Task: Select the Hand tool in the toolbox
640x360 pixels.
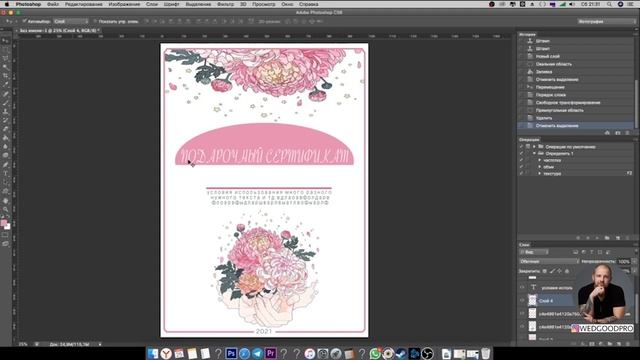Action: [x=5, y=200]
